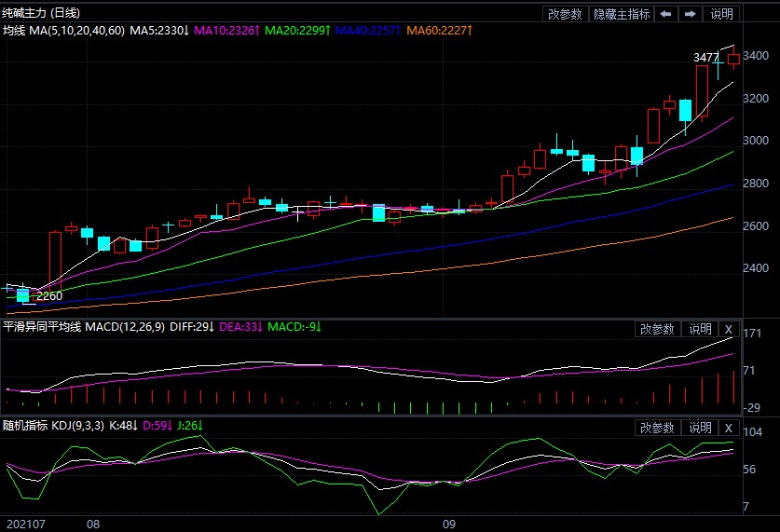780x532 pixels.
Task: Close the MACD panel with X
Action: tap(729, 329)
